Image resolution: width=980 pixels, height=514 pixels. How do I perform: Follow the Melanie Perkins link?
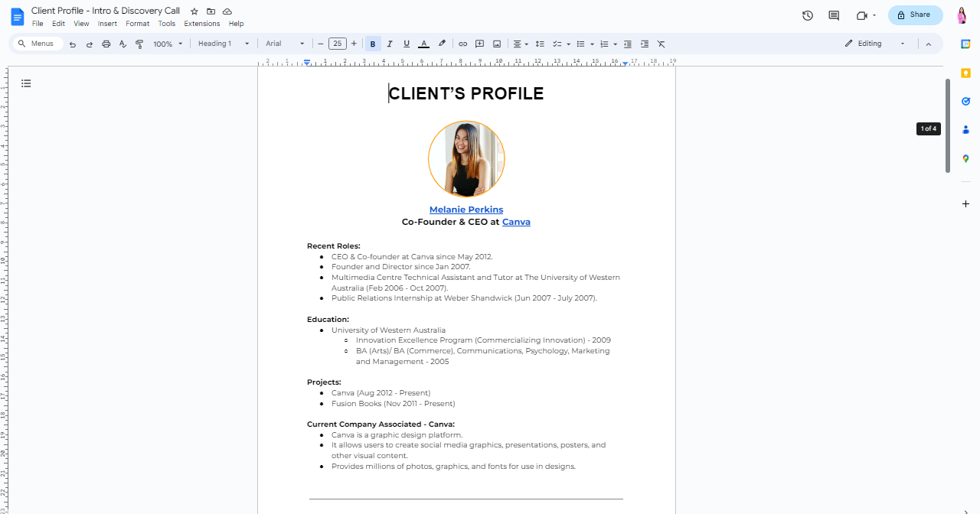pos(466,210)
